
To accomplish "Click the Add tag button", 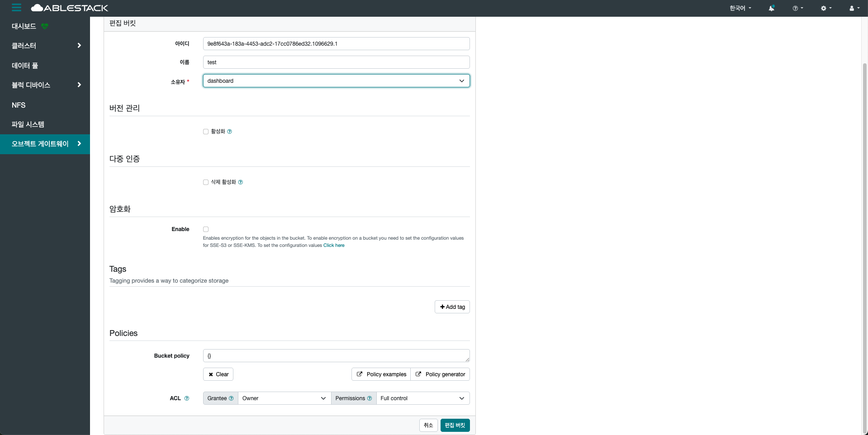I will coord(452,307).
